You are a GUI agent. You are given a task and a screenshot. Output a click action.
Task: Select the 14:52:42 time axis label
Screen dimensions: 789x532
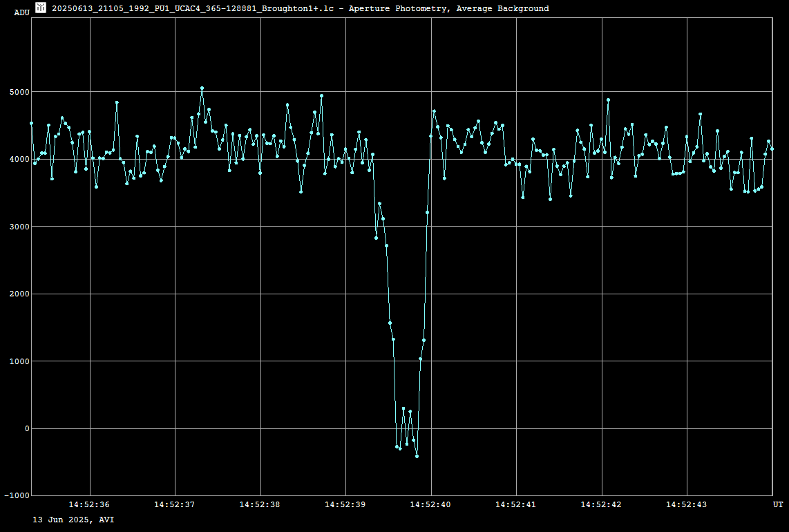[x=601, y=505]
